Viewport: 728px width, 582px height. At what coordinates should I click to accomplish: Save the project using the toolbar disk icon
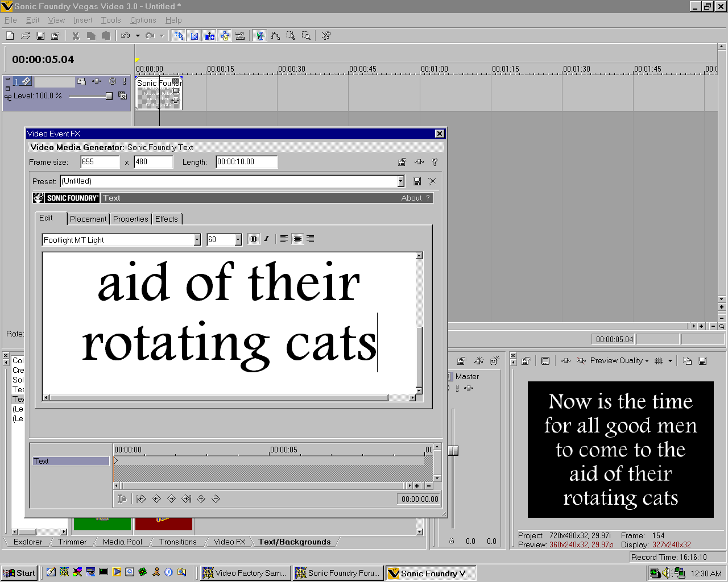tap(40, 36)
